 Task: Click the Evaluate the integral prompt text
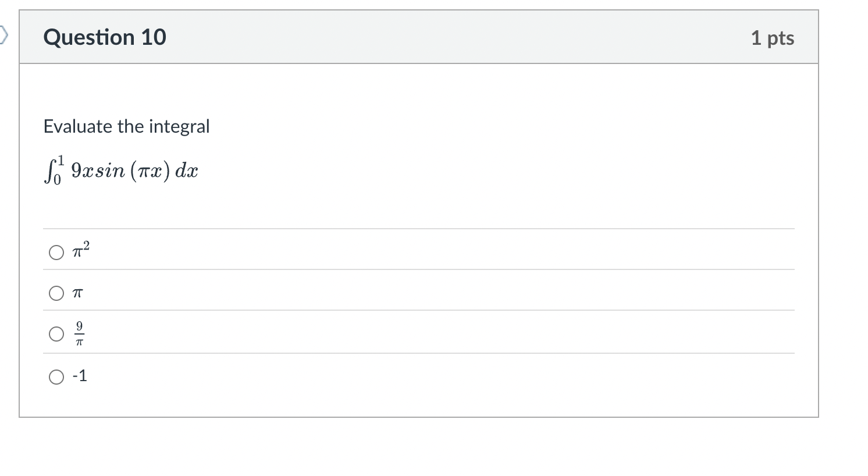(126, 126)
